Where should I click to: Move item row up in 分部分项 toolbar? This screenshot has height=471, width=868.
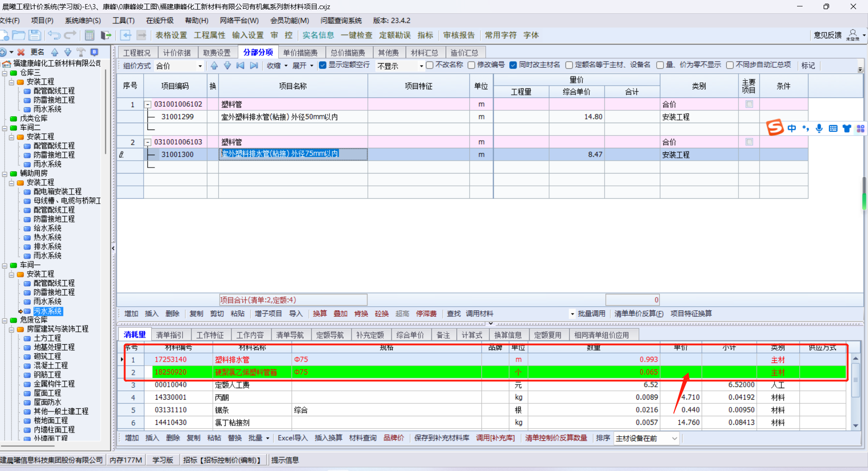pos(214,65)
